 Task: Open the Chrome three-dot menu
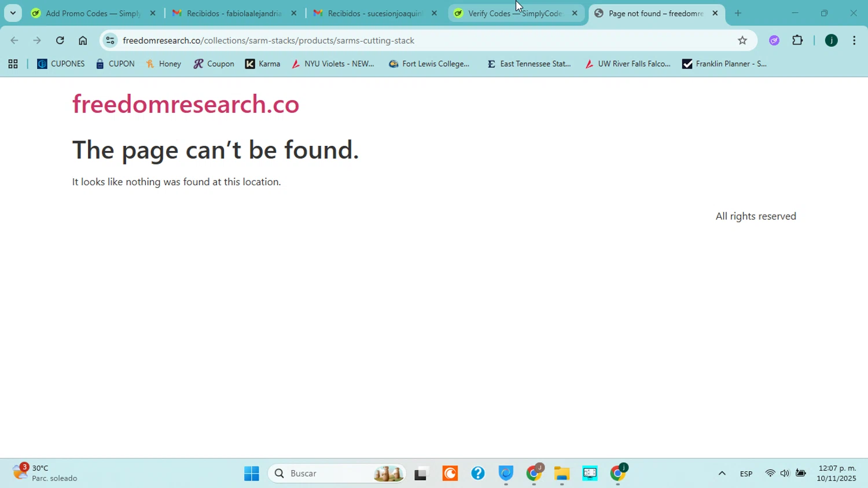pyautogui.click(x=854, y=41)
